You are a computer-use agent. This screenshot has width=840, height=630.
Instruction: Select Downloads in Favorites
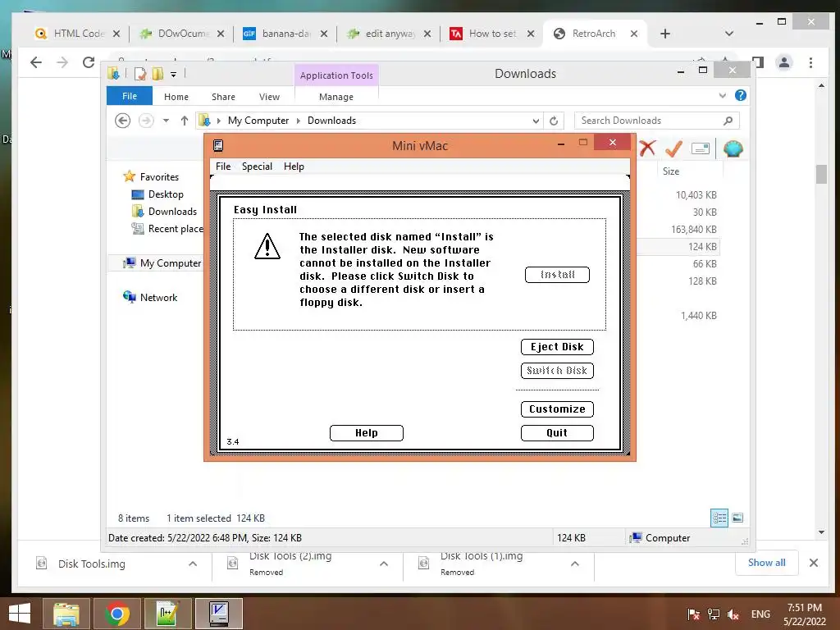point(172,211)
